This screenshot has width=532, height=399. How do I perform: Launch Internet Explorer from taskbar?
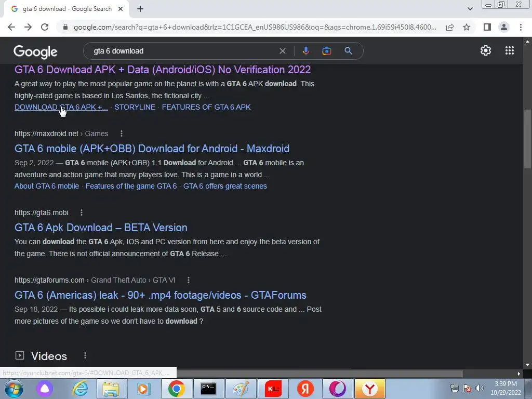(80, 389)
